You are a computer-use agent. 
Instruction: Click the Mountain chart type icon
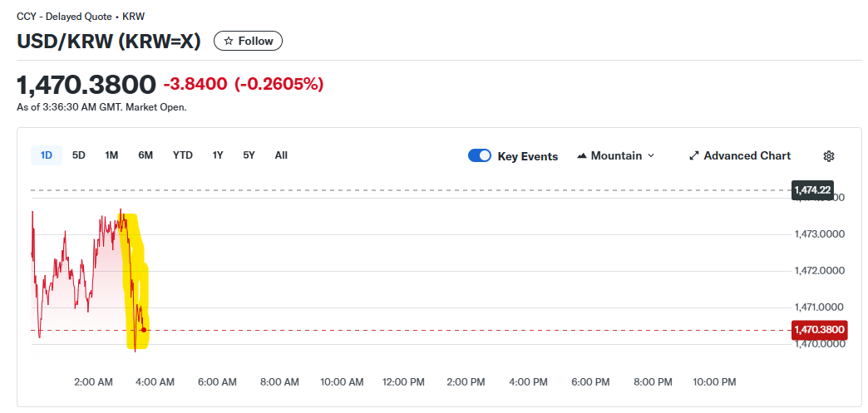click(582, 156)
